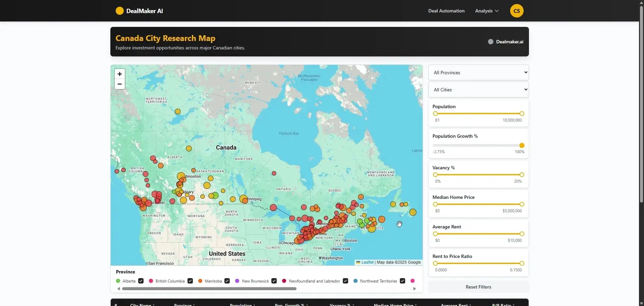This screenshot has height=306, width=644.
Task: Click the Reset Filters button
Action: tap(478, 287)
